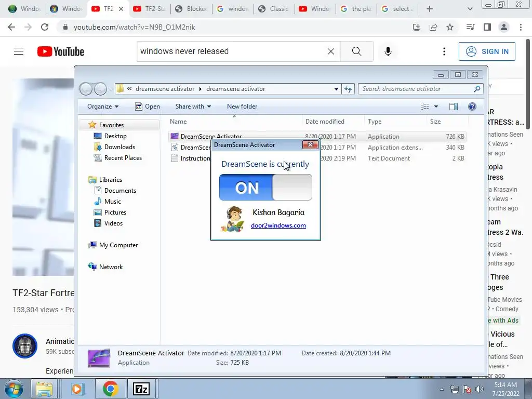Click the Explorer Back navigation button
The width and height of the screenshot is (532, 399).
tap(86, 89)
